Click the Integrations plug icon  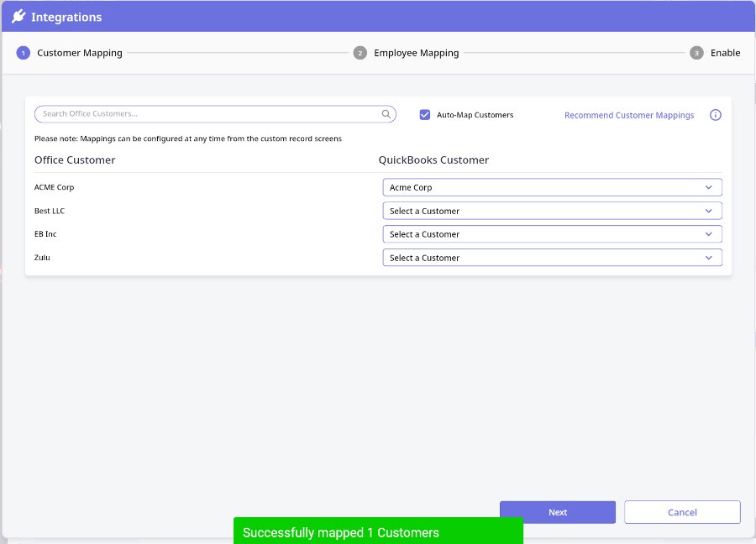pyautogui.click(x=18, y=17)
